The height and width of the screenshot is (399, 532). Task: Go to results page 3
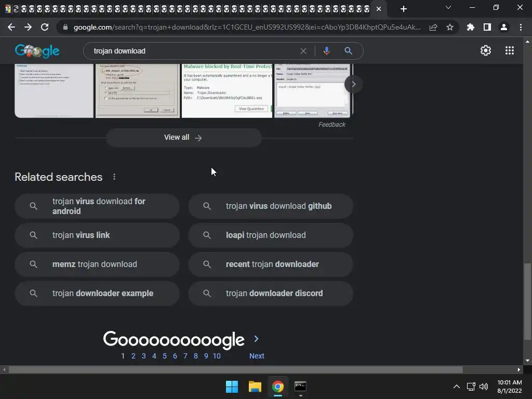(x=144, y=356)
